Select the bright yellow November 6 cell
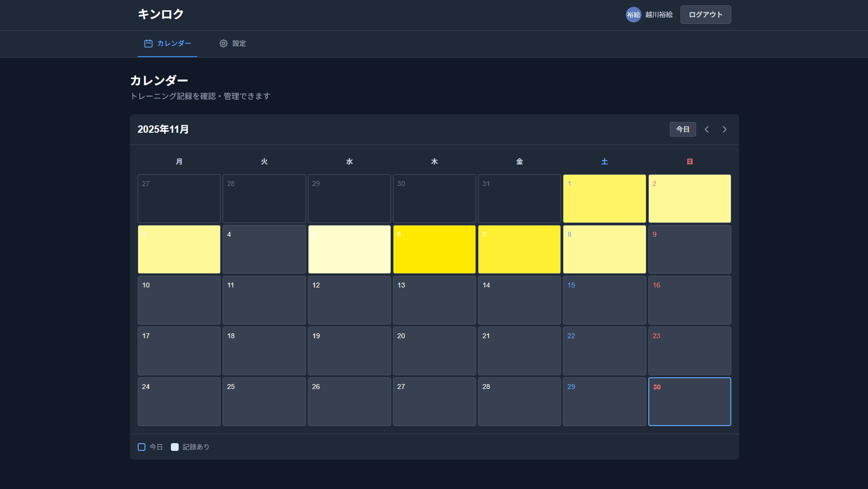Screen dimensions: 868x489 [434, 249]
